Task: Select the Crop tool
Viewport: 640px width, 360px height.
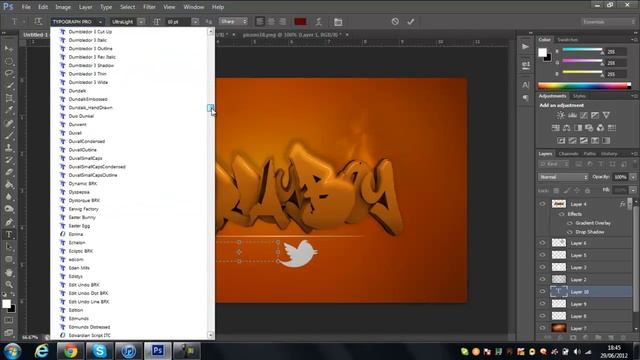Action: click(9, 98)
